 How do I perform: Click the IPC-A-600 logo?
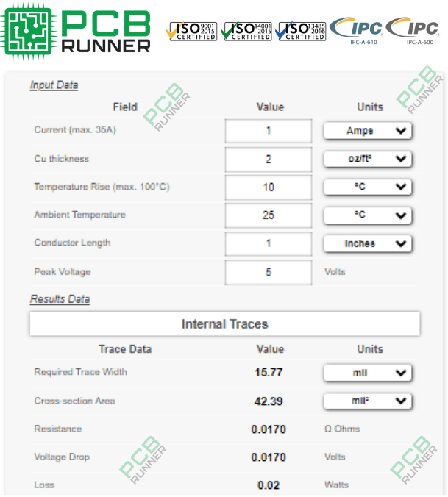413,31
